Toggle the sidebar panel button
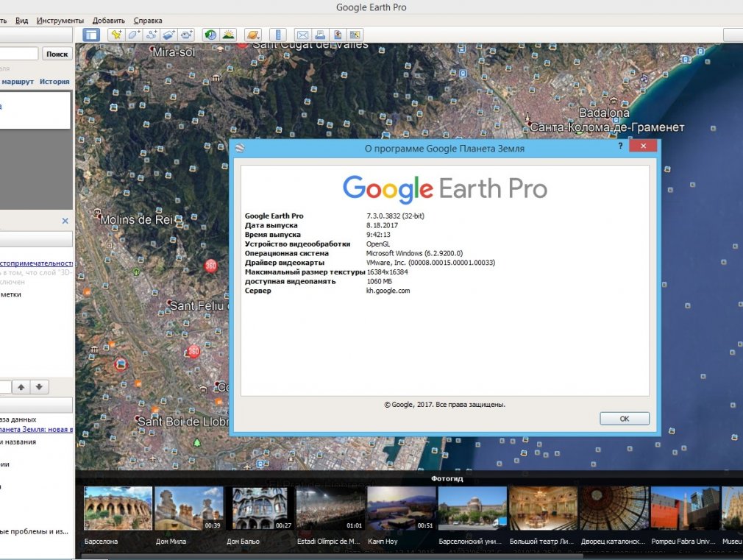 91,35
